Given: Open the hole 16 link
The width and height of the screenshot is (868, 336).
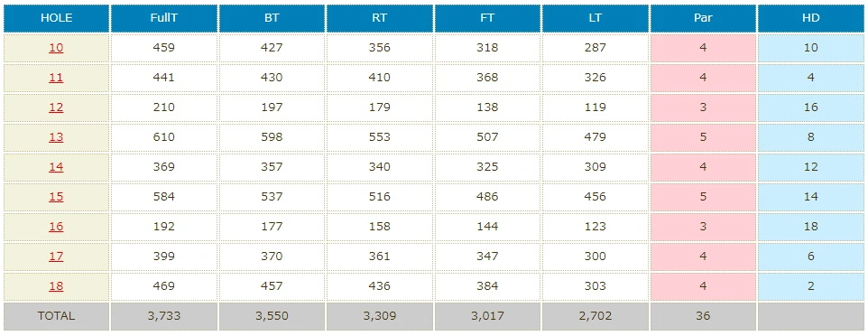Looking at the screenshot, I should tap(56, 227).
